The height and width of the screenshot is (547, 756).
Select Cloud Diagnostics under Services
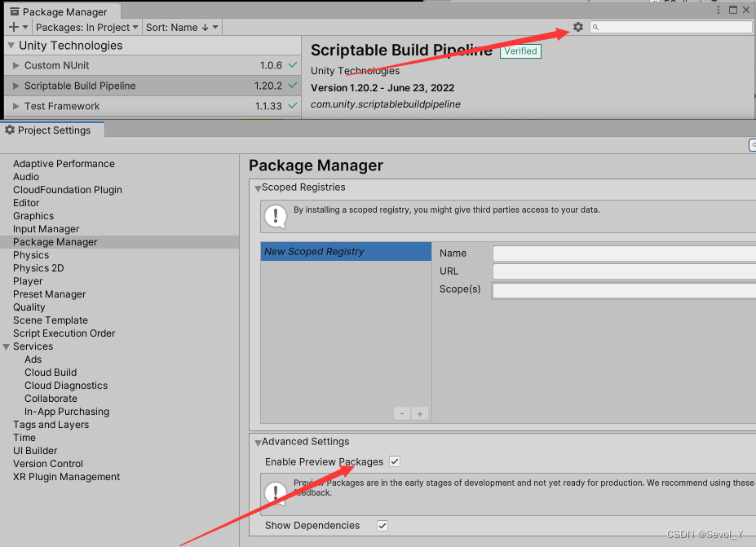pos(66,386)
